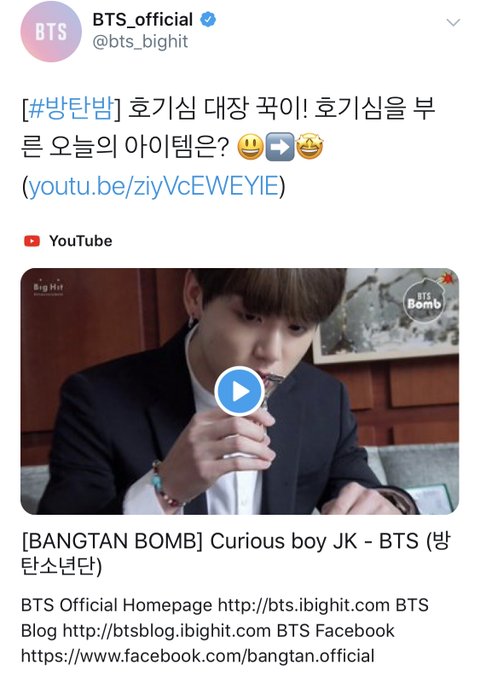Open the @bts_bighit handle
Screen dimensions: 480x683
point(140,42)
